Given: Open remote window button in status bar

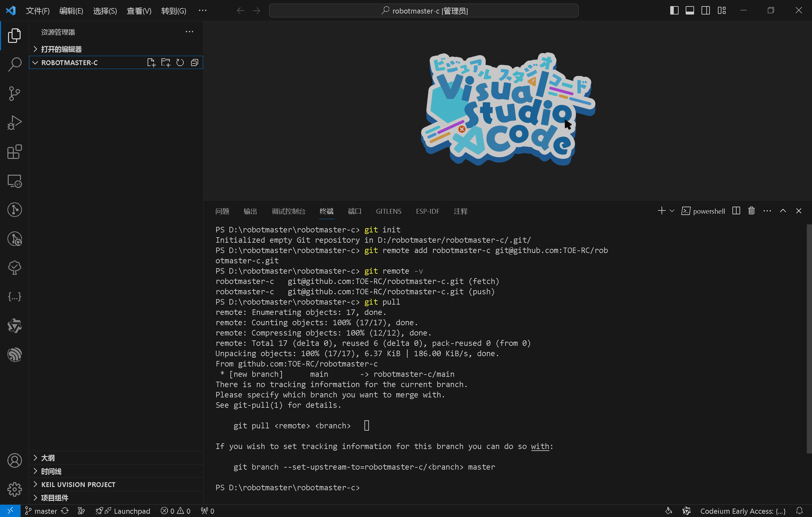Looking at the screenshot, I should click(10, 511).
